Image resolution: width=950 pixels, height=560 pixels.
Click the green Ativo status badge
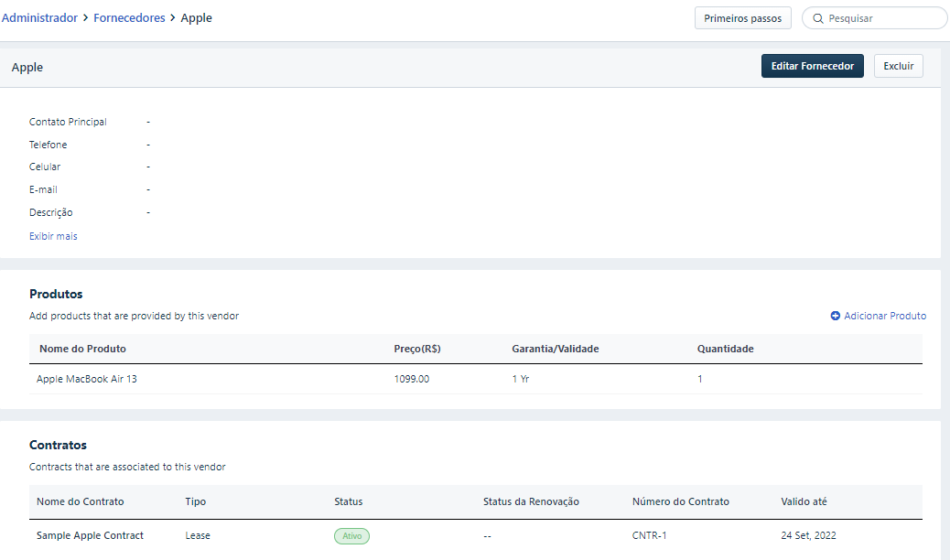click(351, 536)
